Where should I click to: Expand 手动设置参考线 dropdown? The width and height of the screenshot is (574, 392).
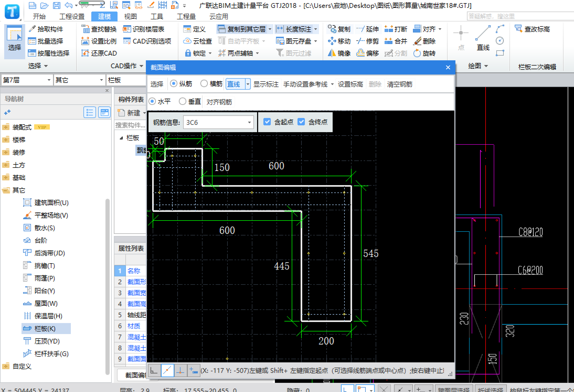pyautogui.click(x=332, y=84)
